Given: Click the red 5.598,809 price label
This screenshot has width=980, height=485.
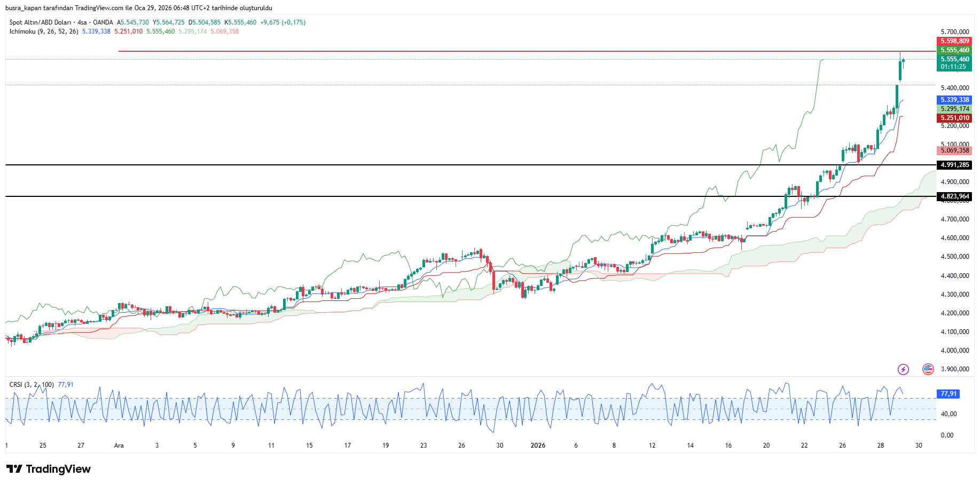Looking at the screenshot, I should [954, 41].
